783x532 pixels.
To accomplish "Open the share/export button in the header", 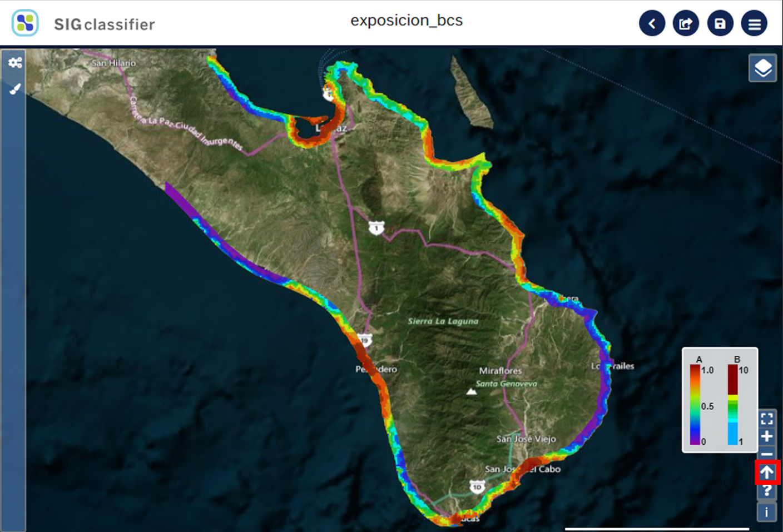I will 686,23.
